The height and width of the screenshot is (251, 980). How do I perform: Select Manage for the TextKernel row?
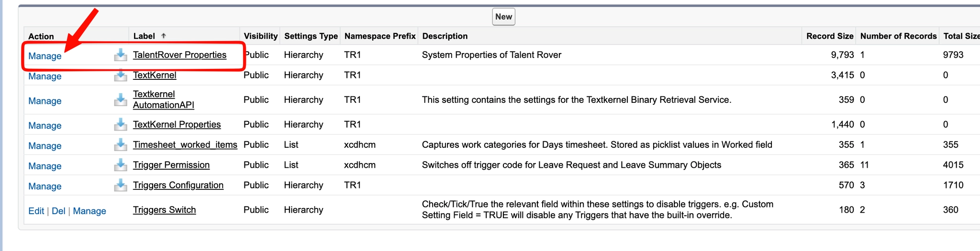45,76
